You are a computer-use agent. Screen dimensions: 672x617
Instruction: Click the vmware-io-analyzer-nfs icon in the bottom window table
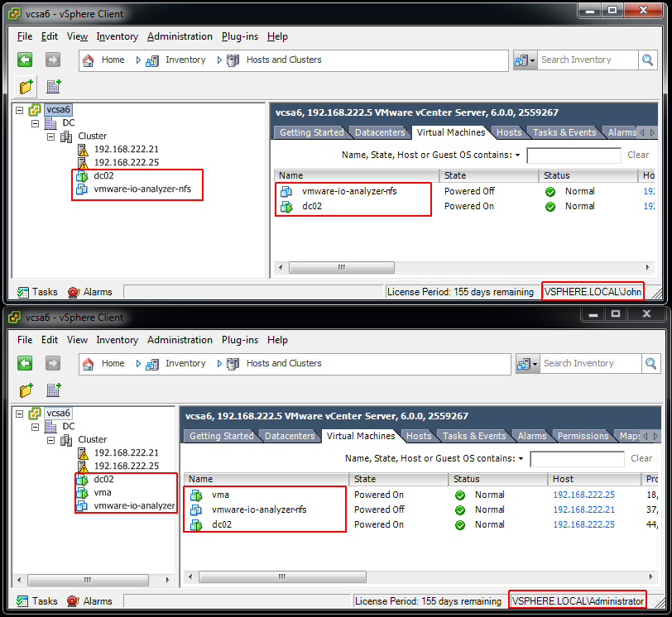[196, 510]
